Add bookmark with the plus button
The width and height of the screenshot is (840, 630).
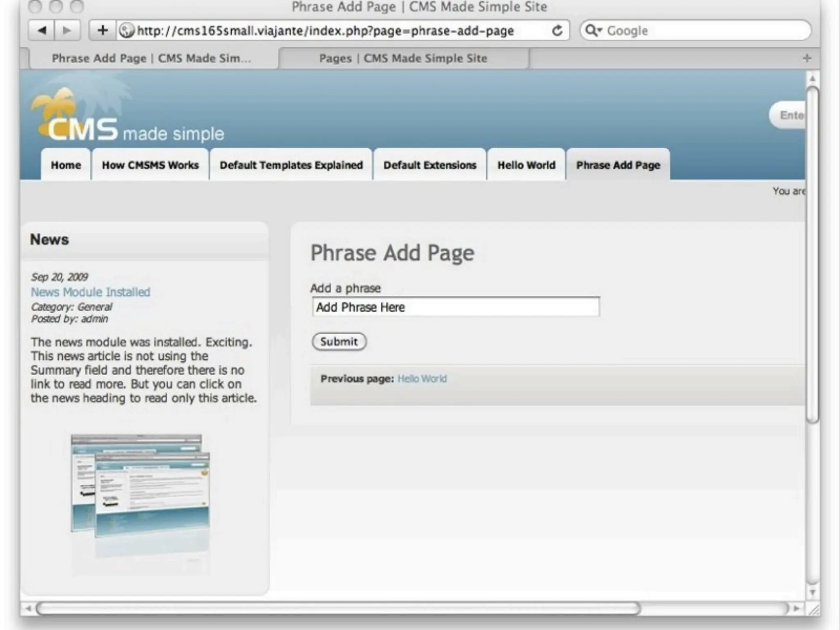(x=103, y=30)
